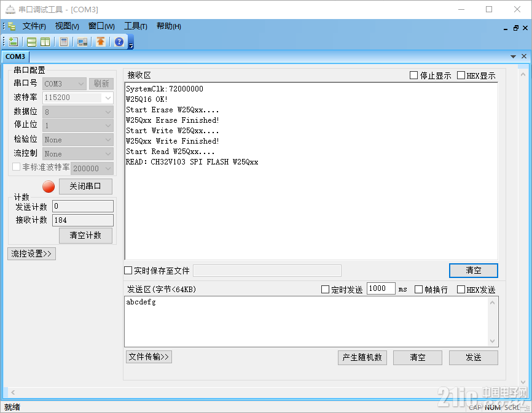
Task: Enable 实时保存至文件 checkbox
Action: coord(128,271)
